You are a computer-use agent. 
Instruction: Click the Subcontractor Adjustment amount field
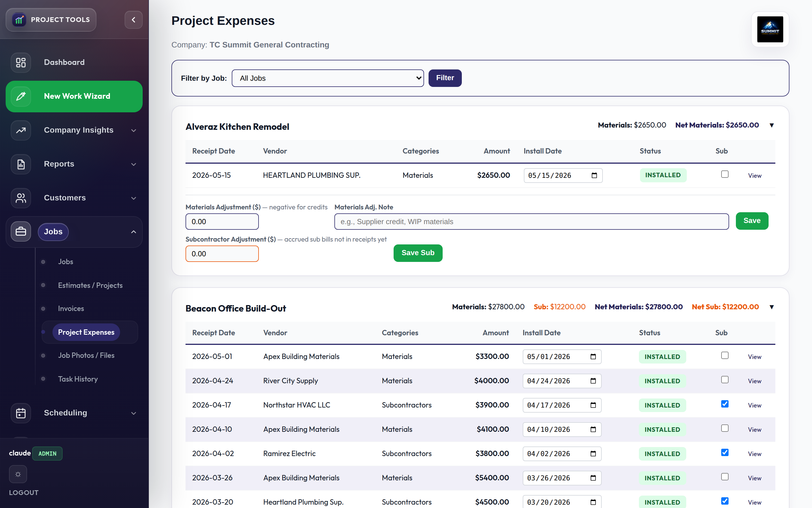tap(222, 254)
